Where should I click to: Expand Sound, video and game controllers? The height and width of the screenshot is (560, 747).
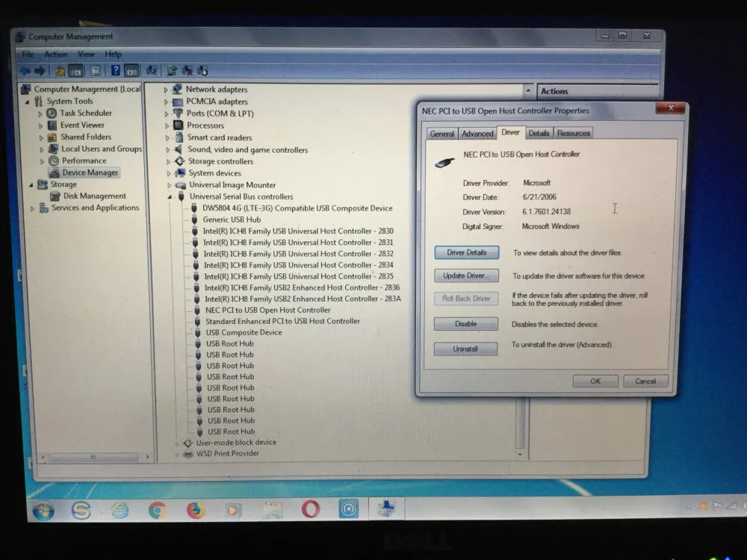point(167,150)
